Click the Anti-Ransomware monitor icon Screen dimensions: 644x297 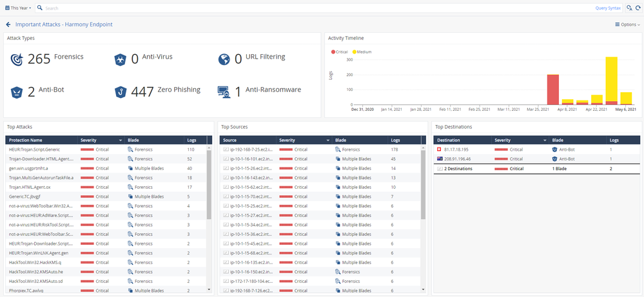(x=224, y=92)
